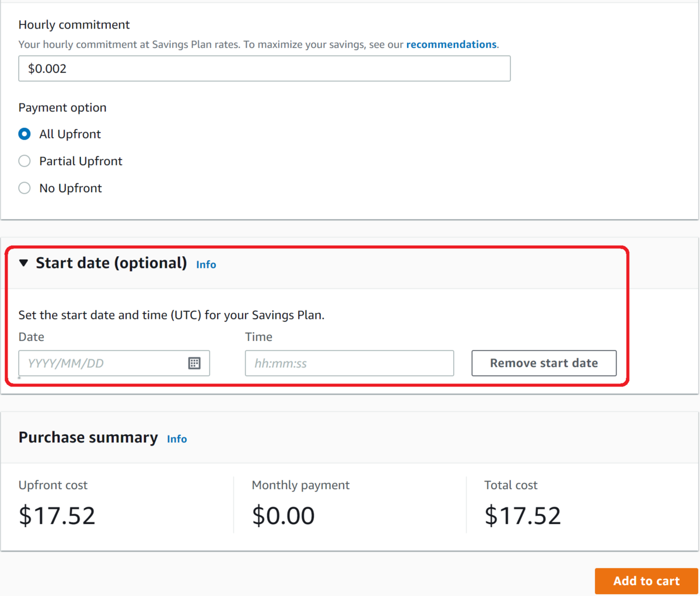Select the All Upfront payment option
Image resolution: width=700 pixels, height=596 pixels.
(x=24, y=134)
